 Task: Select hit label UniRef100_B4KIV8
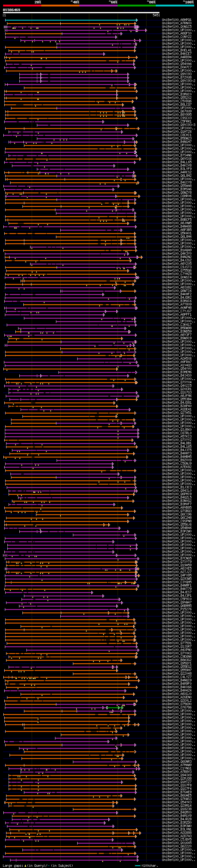tap(177, 165)
